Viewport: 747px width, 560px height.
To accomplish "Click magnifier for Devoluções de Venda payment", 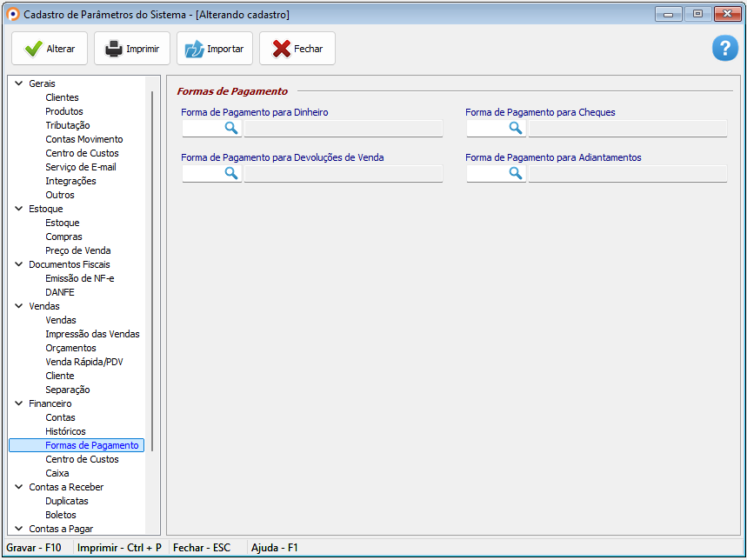I will click(x=231, y=173).
